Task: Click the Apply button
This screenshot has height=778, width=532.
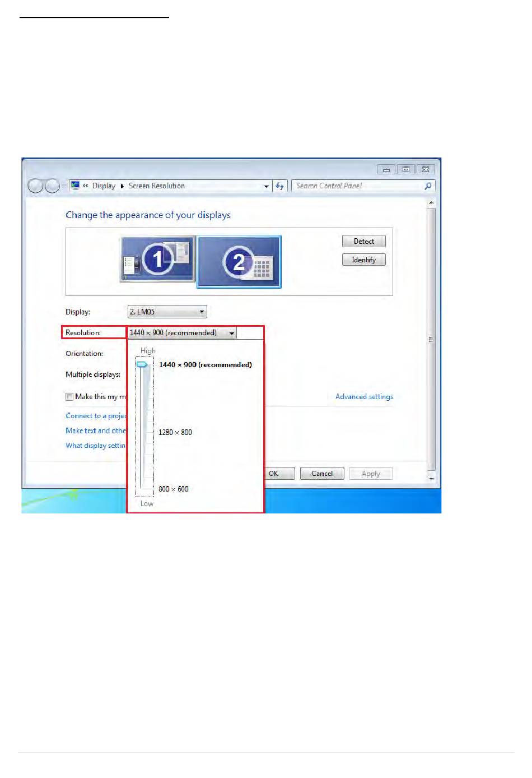Action: (371, 473)
